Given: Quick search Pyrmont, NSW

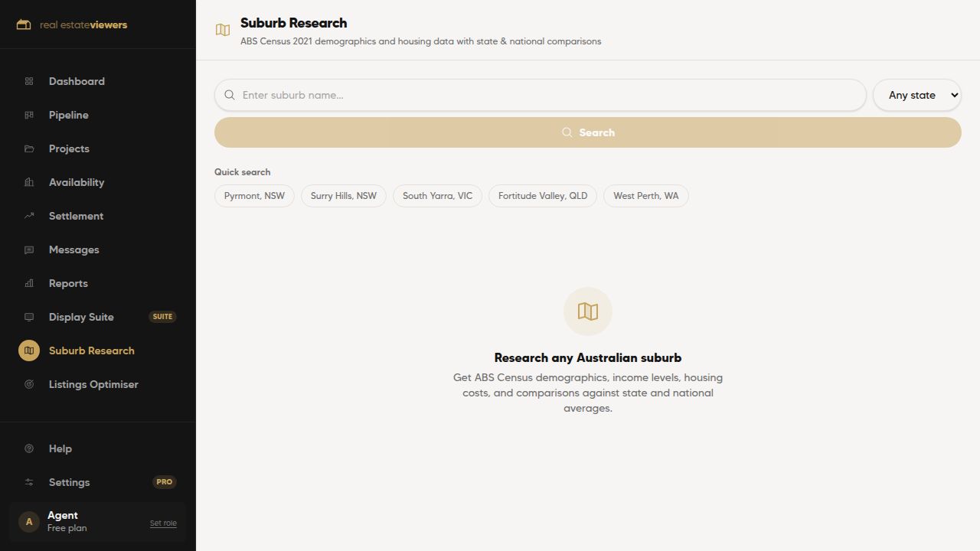Looking at the screenshot, I should tap(254, 196).
